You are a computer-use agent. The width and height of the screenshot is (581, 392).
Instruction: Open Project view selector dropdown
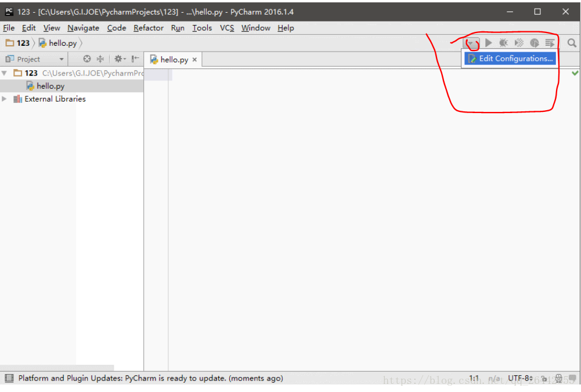pos(61,59)
